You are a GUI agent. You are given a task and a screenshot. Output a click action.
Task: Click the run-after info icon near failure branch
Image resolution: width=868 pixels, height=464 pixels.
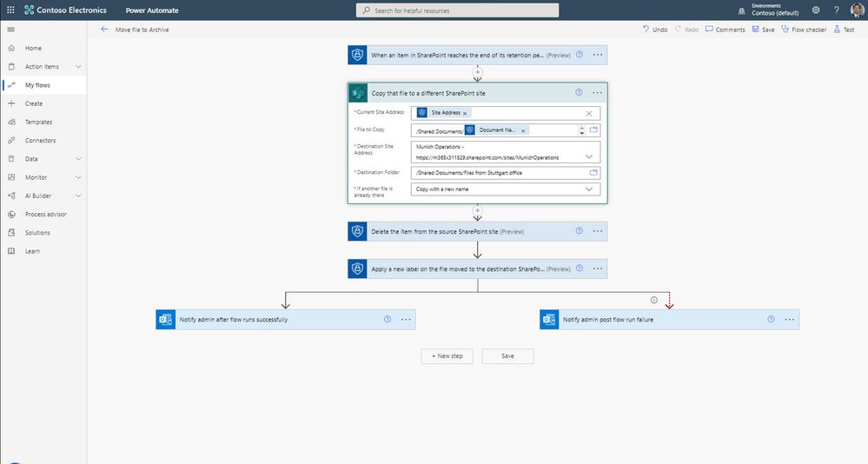tap(653, 300)
